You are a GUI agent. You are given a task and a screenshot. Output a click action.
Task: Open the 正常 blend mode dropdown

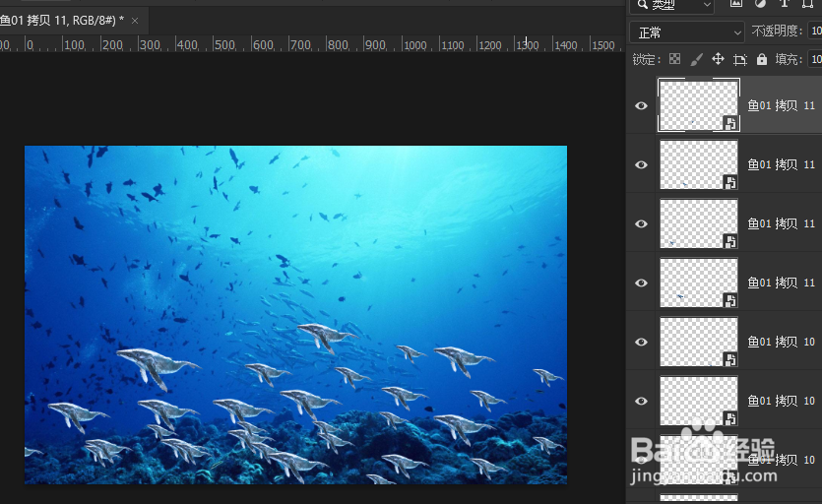687,32
